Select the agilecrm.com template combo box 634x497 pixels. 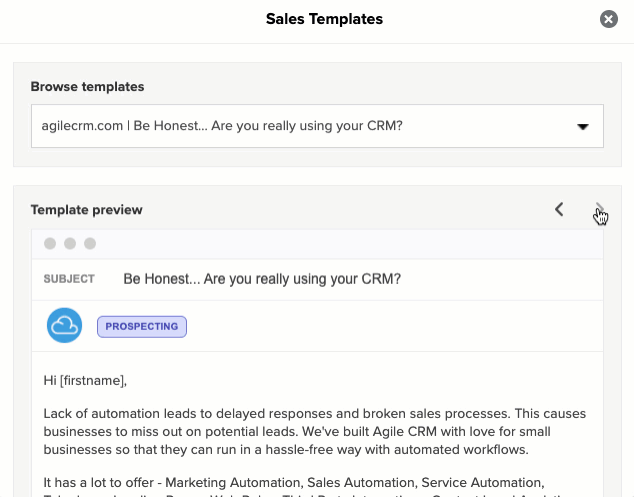pyautogui.click(x=317, y=126)
